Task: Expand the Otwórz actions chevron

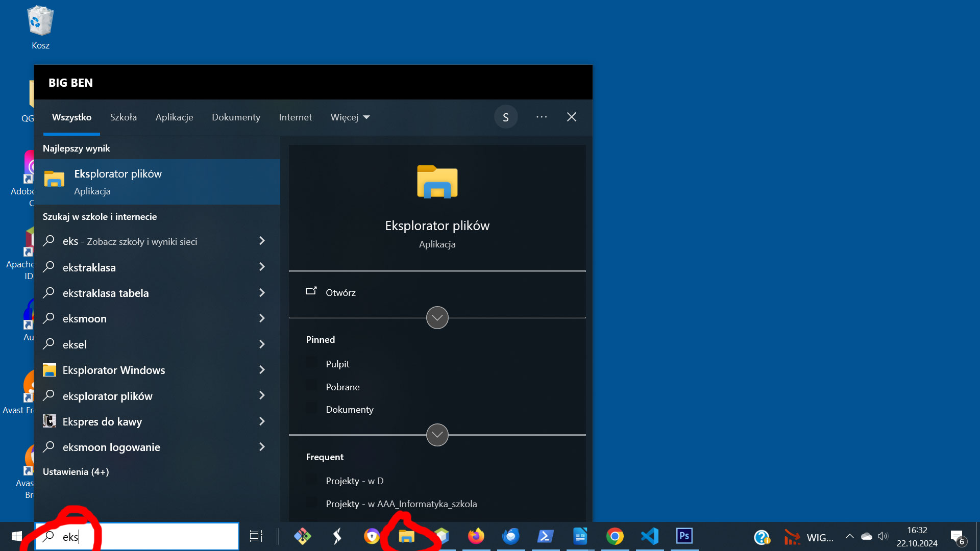Action: click(437, 318)
